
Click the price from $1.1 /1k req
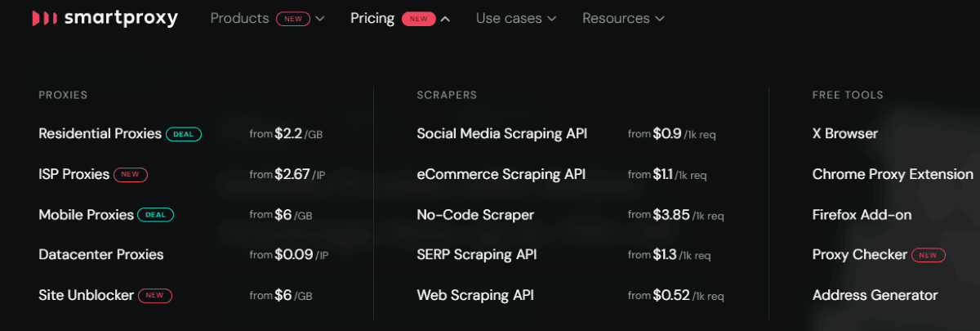[x=667, y=174]
